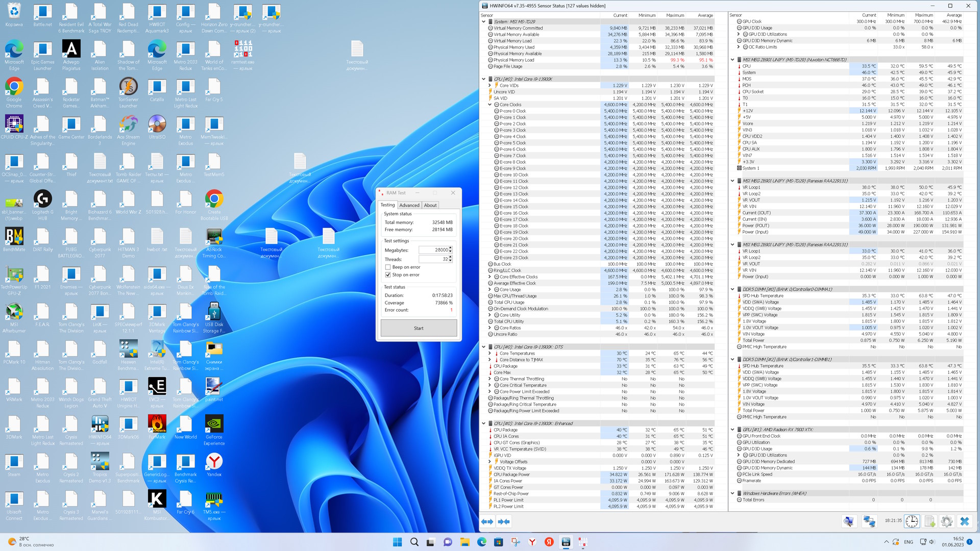Uncheck the Stop on error checkbox
The height and width of the screenshot is (551, 980).
coord(388,275)
